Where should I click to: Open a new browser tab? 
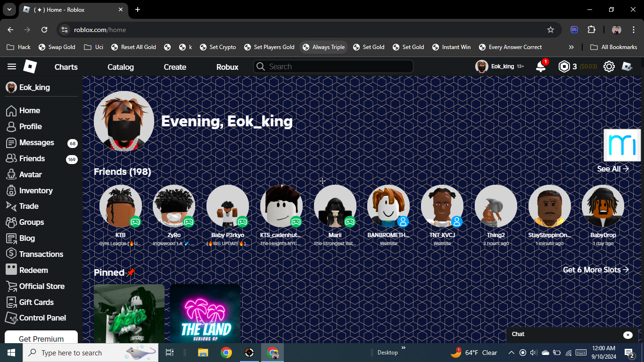[138, 9]
